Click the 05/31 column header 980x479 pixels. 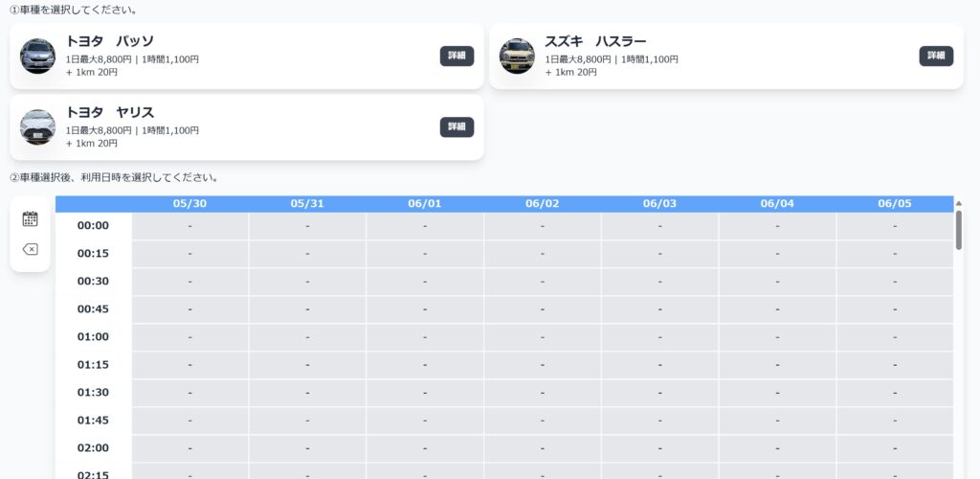[307, 204]
